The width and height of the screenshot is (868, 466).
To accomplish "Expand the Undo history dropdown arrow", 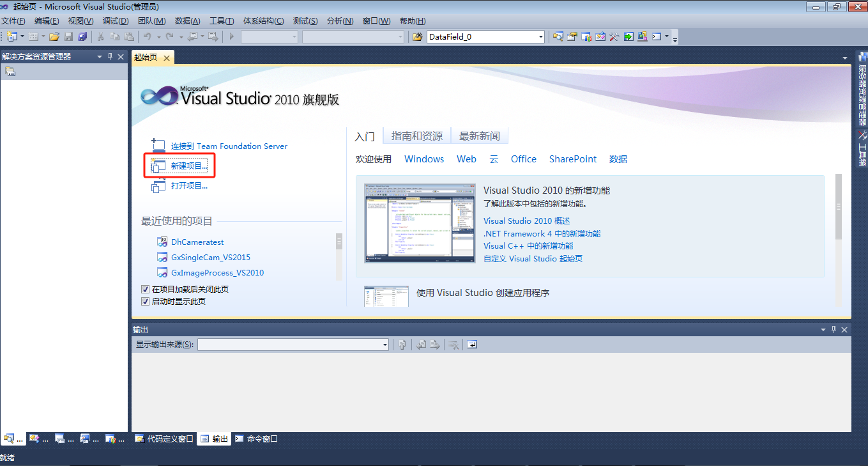I will click(158, 36).
